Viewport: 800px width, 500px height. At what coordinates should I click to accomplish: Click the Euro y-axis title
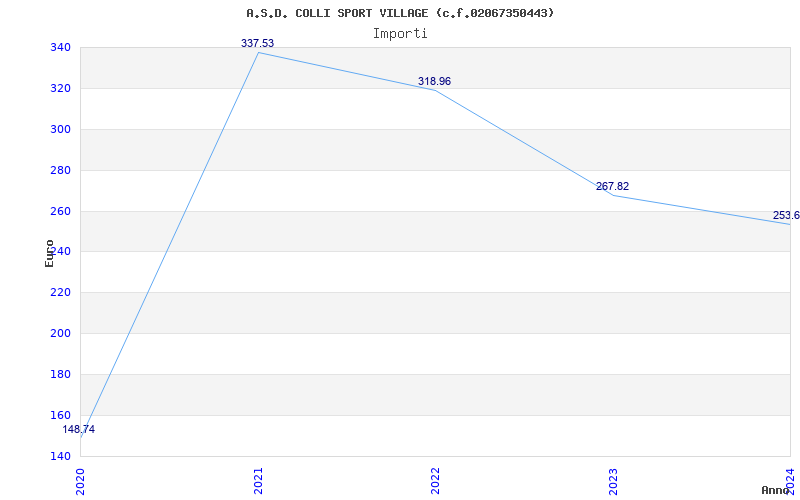[x=49, y=253]
